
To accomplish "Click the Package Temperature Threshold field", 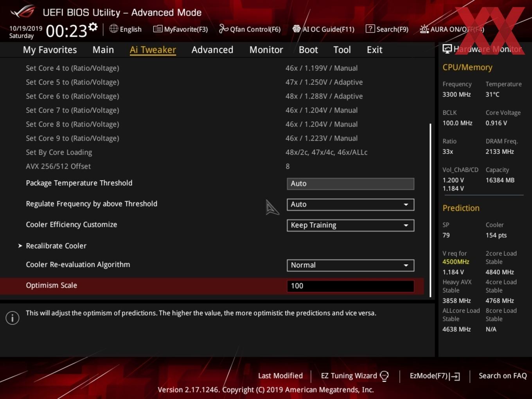I will (350, 183).
